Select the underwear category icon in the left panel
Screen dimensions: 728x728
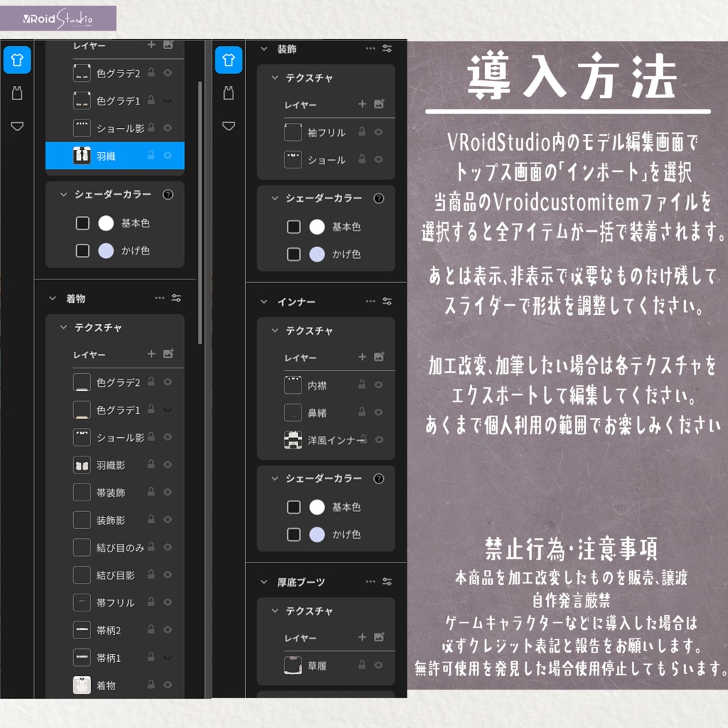tap(17, 126)
